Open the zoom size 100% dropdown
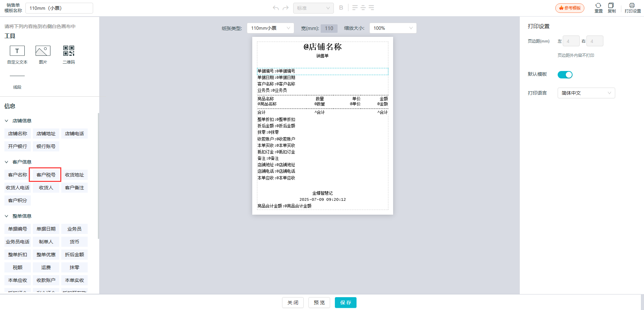Image resolution: width=644 pixels, height=310 pixels. (x=393, y=28)
